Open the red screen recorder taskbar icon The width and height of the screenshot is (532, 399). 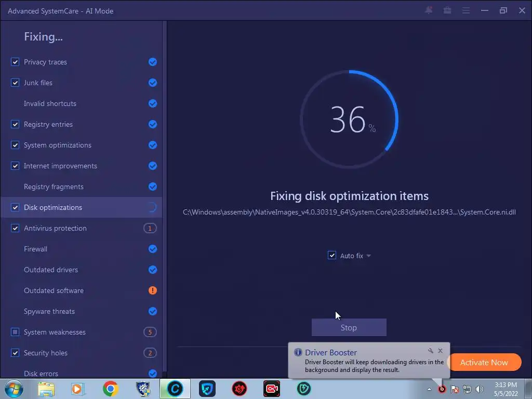(x=271, y=389)
